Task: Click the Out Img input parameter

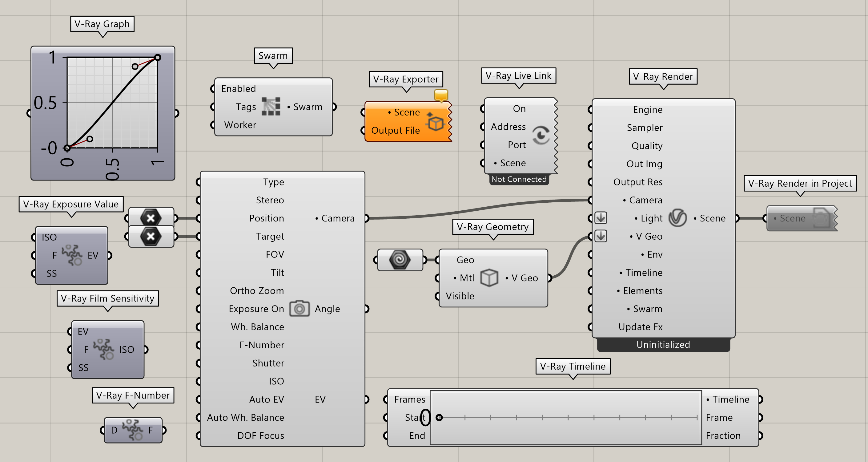Action: [644, 164]
